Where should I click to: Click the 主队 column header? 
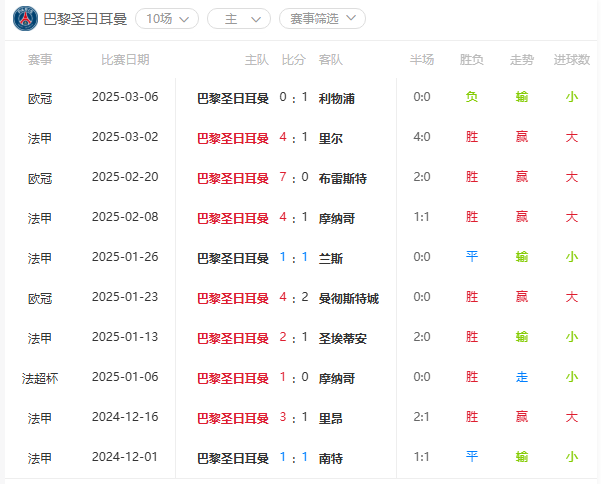[x=257, y=60]
